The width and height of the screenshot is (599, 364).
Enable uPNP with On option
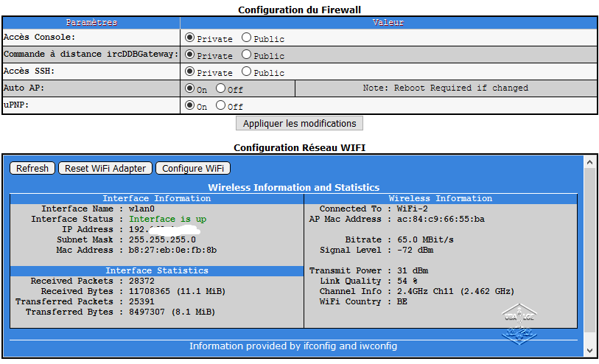(189, 105)
